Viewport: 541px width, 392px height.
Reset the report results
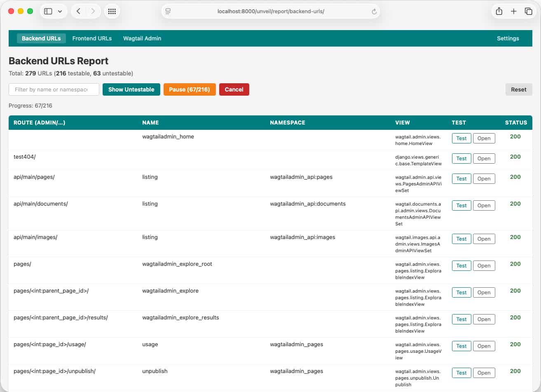pos(519,89)
